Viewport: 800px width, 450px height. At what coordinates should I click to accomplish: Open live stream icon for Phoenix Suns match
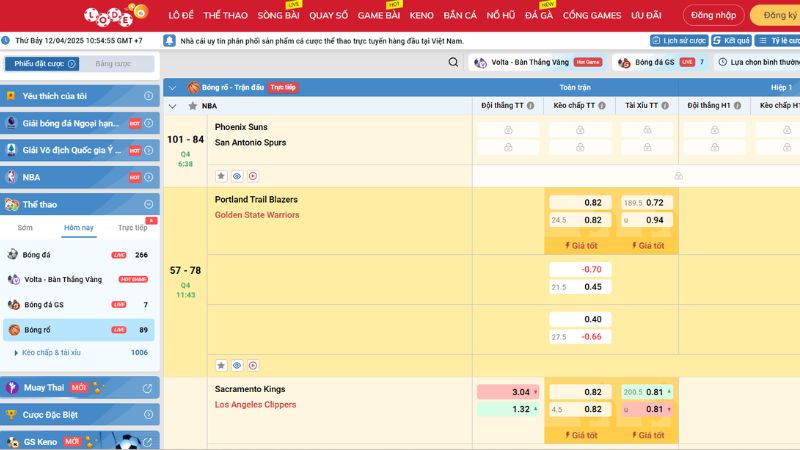tap(252, 176)
